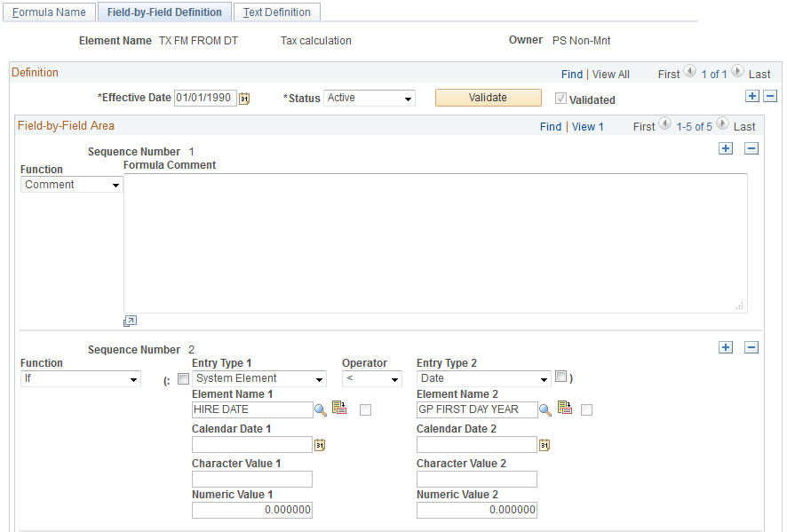Open the Effective Date calendar picker

coord(244,99)
